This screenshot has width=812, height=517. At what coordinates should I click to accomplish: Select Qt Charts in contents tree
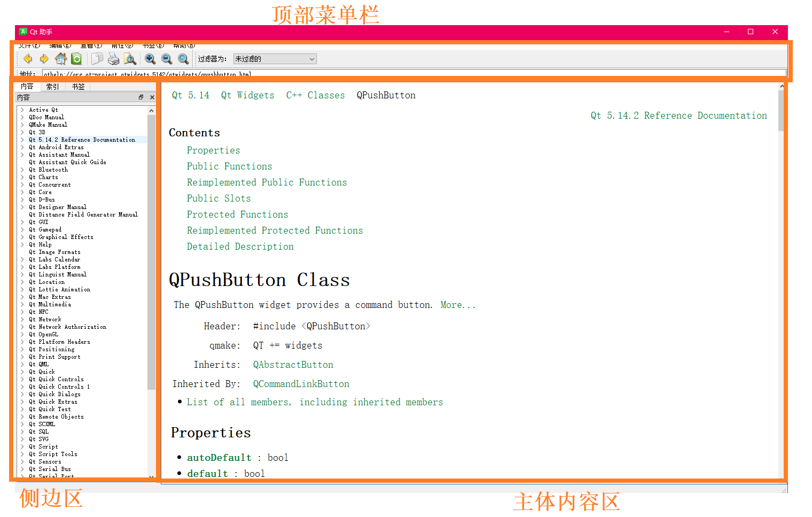(x=43, y=177)
